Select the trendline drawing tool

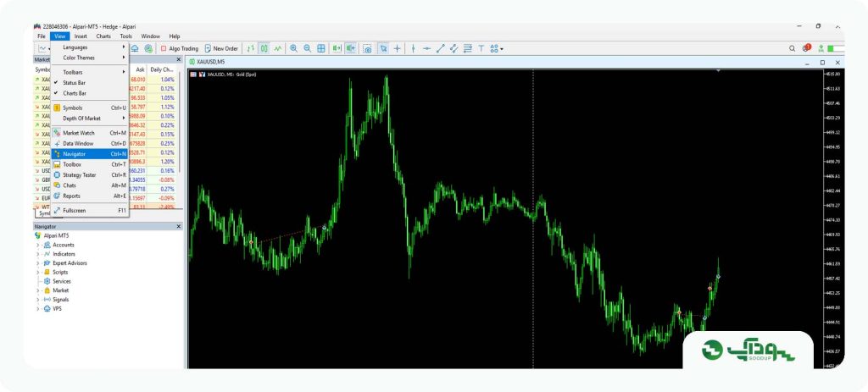(441, 48)
